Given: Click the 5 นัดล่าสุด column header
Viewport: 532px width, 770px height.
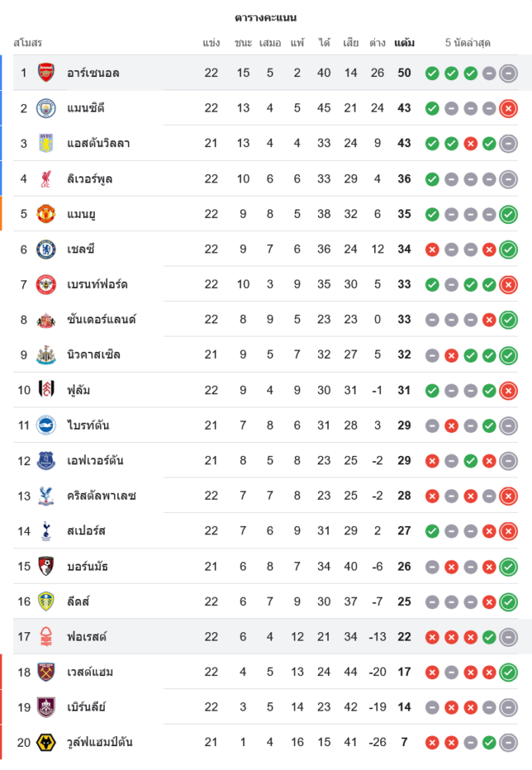Looking at the screenshot, I should pyautogui.click(x=468, y=43).
